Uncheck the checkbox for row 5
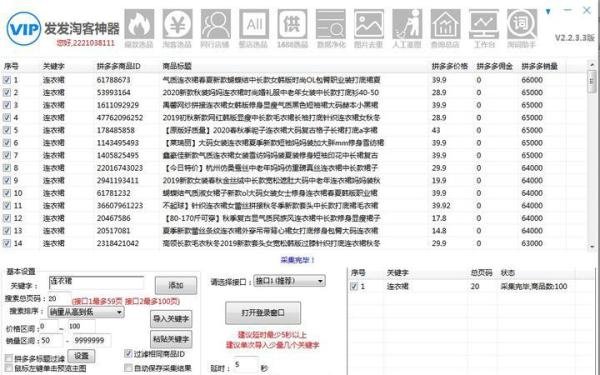This screenshot has height=375, width=600. pos(7,130)
